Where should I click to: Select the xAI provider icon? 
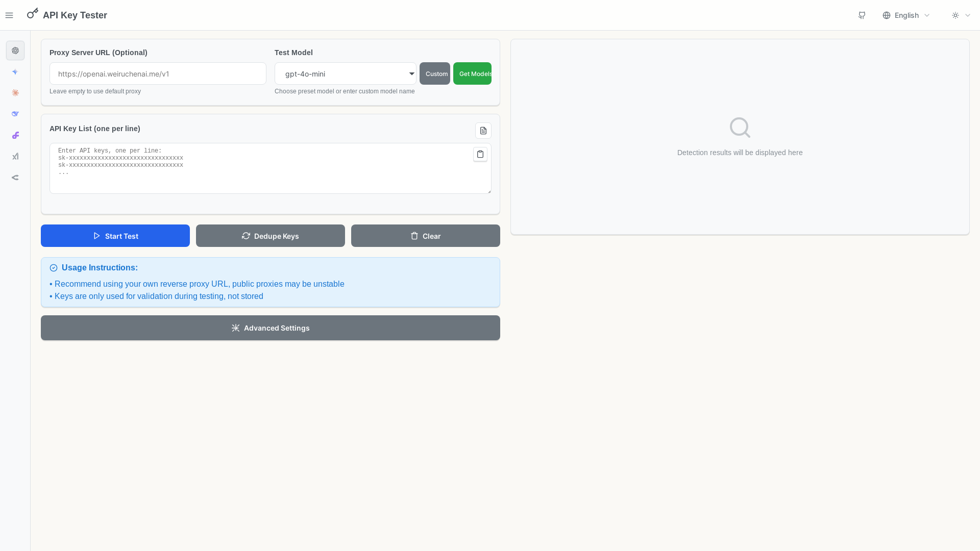[x=15, y=156]
